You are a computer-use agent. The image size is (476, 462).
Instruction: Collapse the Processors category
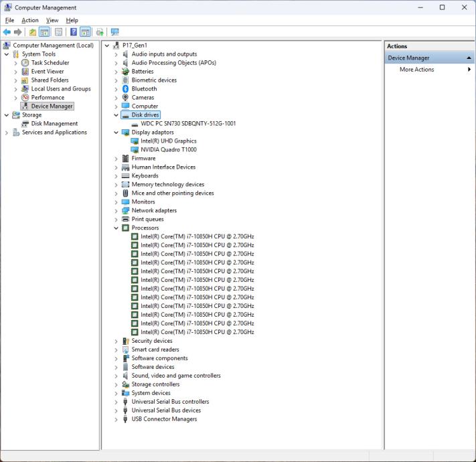pos(116,228)
